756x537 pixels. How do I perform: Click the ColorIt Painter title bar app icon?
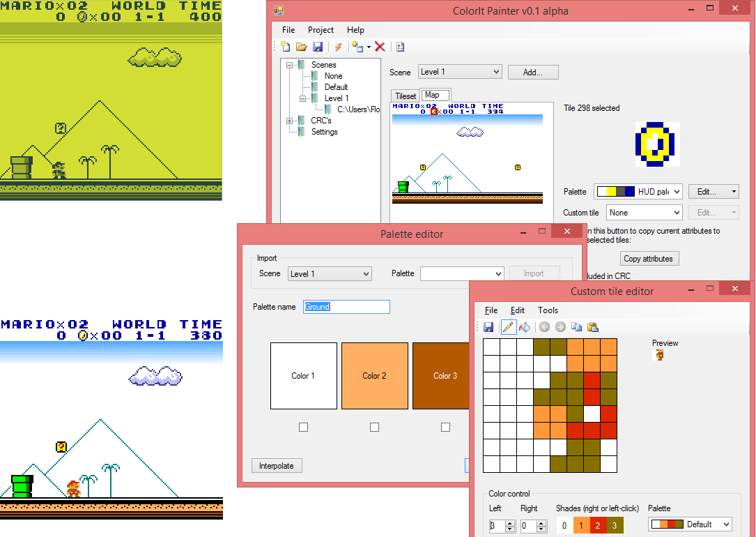(x=279, y=10)
